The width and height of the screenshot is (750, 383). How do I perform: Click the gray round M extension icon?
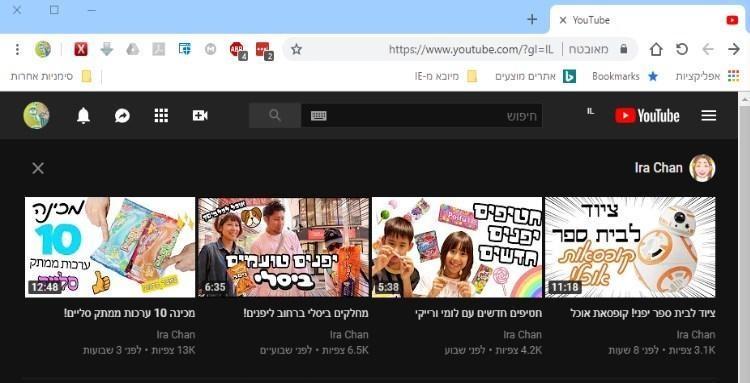210,49
